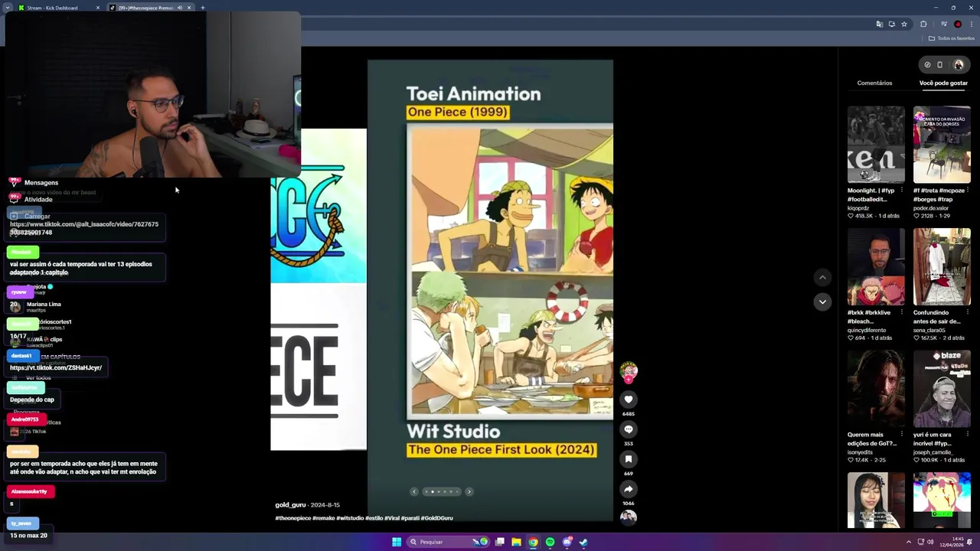Image resolution: width=980 pixels, height=551 pixels.
Task: Open the #treta #mcpoze #borges video thumbnail
Action: pos(942,145)
